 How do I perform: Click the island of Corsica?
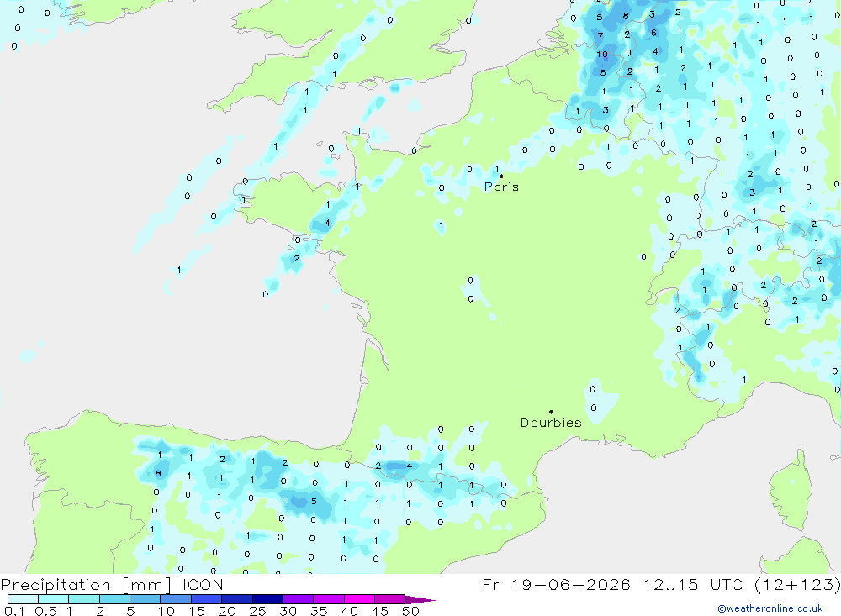pos(790,491)
